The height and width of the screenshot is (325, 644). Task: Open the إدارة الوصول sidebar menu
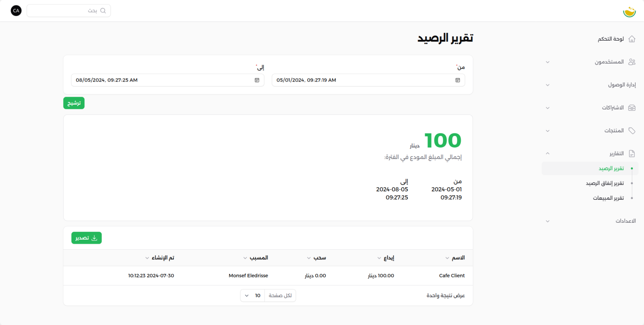tap(590, 85)
